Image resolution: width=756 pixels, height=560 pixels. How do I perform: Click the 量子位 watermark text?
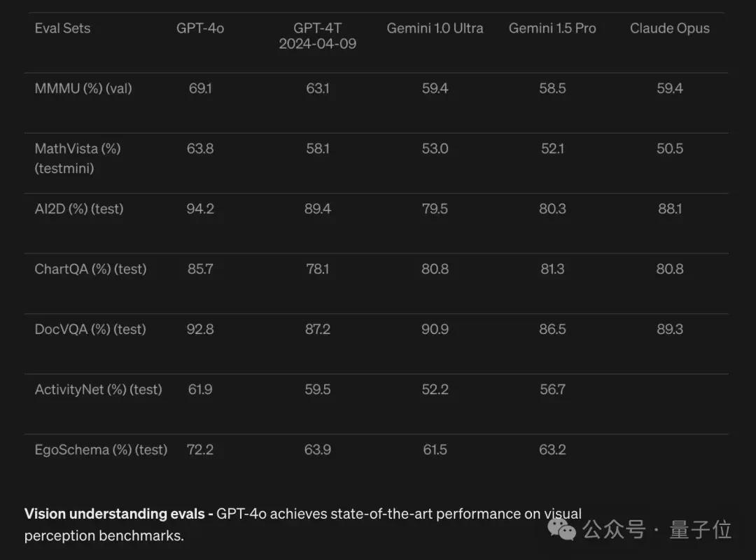click(x=700, y=530)
